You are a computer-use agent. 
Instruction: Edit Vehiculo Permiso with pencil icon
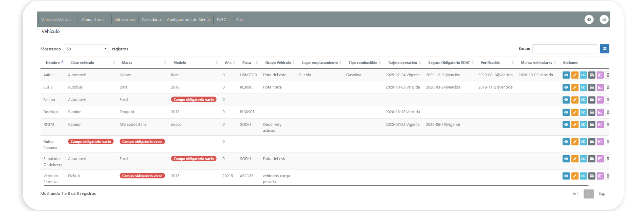coord(575,176)
